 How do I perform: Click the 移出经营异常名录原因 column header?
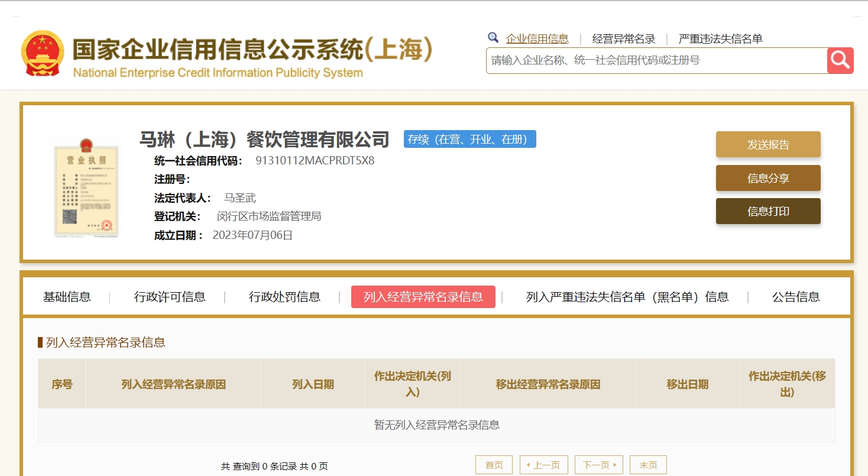(x=548, y=384)
